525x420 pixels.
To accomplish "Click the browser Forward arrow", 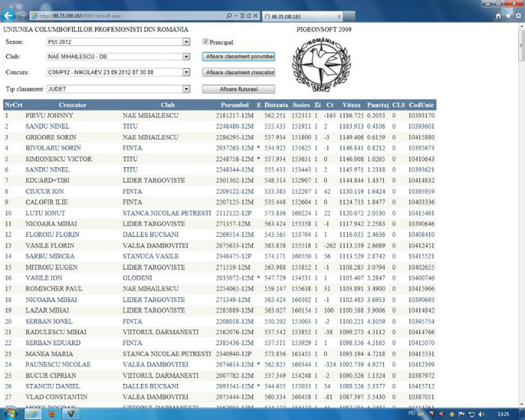I will (x=22, y=16).
